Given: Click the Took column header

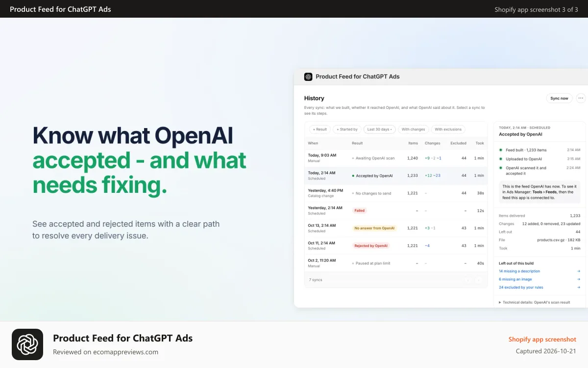Looking at the screenshot, I should 480,143.
